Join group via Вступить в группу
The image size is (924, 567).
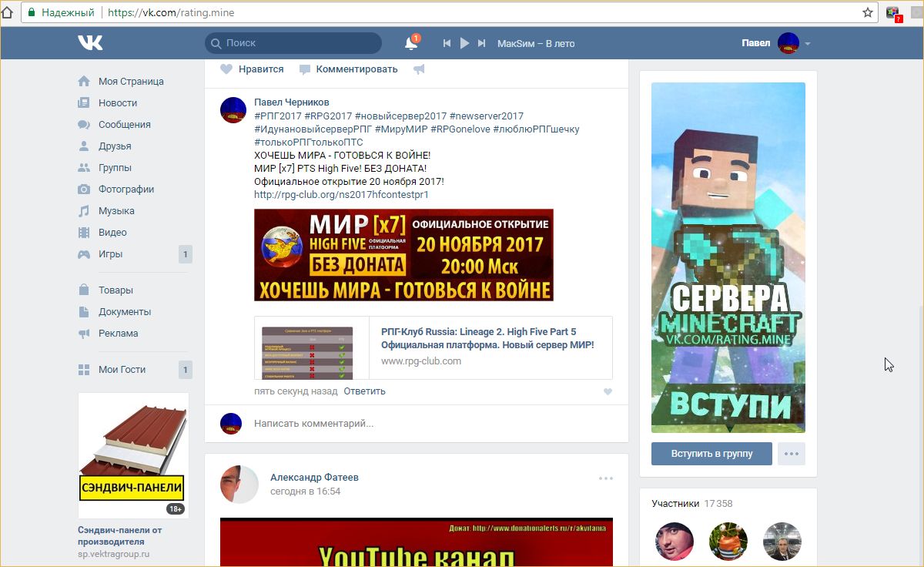point(711,453)
